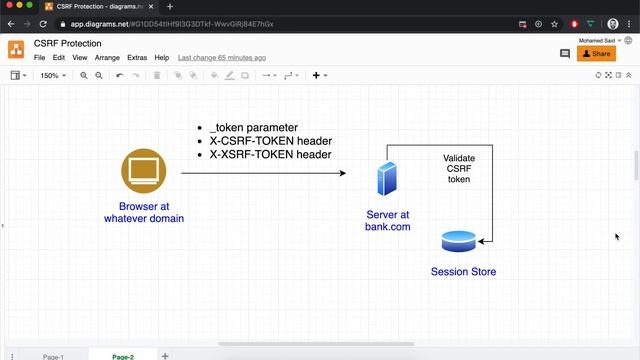This screenshot has height=360, width=640.
Task: Open the pages menu dots
Action: pyautogui.click(x=12, y=356)
